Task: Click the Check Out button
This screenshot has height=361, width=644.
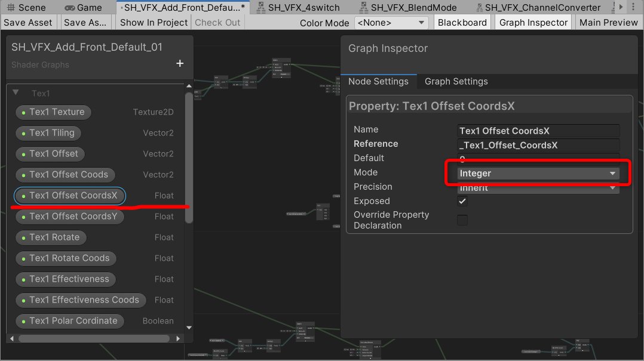Action: [x=217, y=23]
